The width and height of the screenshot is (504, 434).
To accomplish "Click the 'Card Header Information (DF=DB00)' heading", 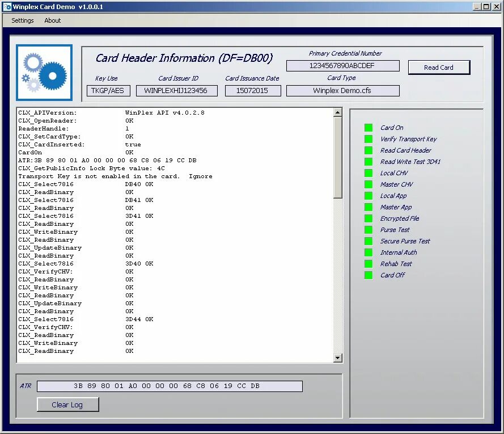I will (x=184, y=58).
